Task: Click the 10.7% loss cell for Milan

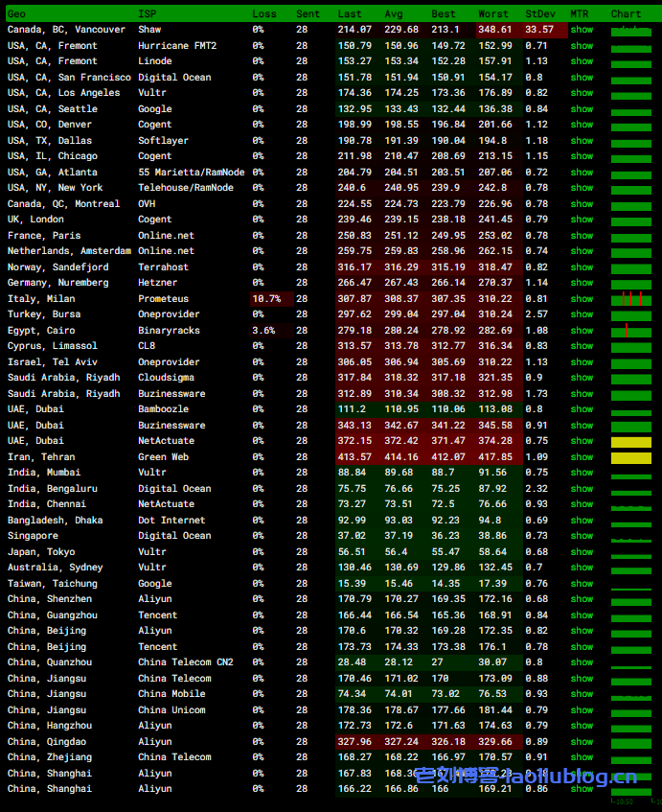Action: [x=265, y=299]
